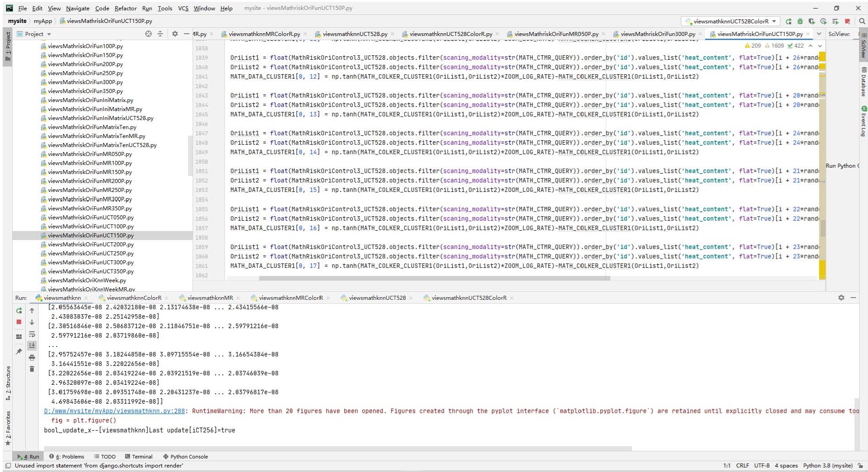Pin the Run tab
Image resolution: width=868 pixels, height=472 pixels.
19,352
